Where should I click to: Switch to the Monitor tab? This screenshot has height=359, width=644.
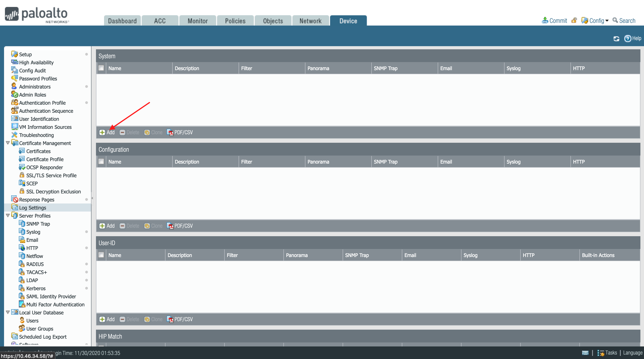coord(198,20)
